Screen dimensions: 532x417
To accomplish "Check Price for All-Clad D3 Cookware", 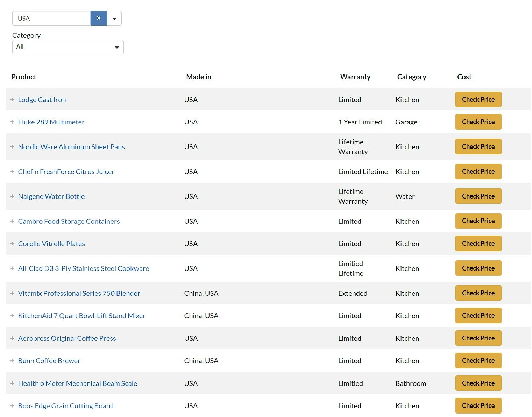I will pos(478,268).
